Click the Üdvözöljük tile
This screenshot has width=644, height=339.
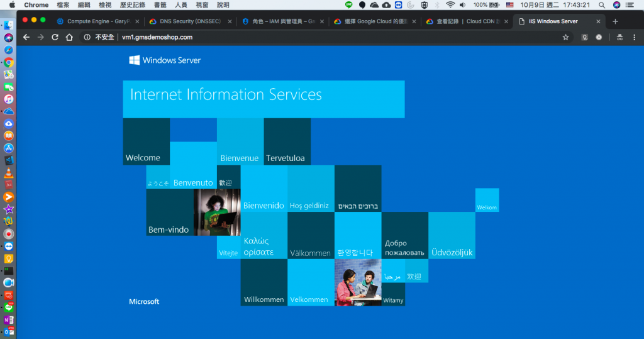(452, 235)
